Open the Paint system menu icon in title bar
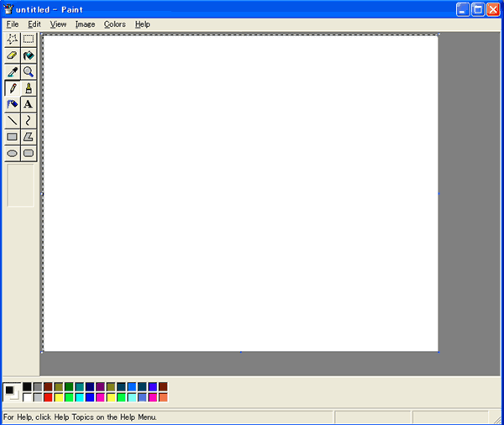 point(8,9)
